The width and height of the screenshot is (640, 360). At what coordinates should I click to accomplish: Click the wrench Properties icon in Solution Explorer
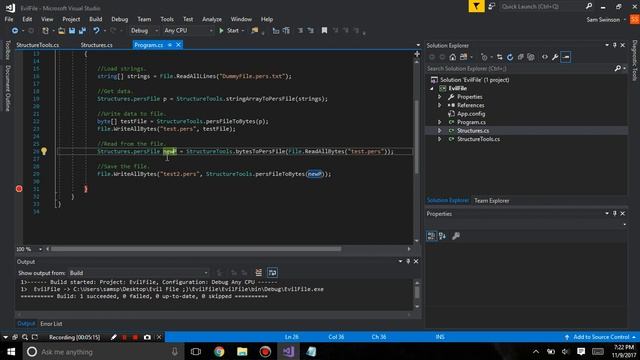coord(555,57)
